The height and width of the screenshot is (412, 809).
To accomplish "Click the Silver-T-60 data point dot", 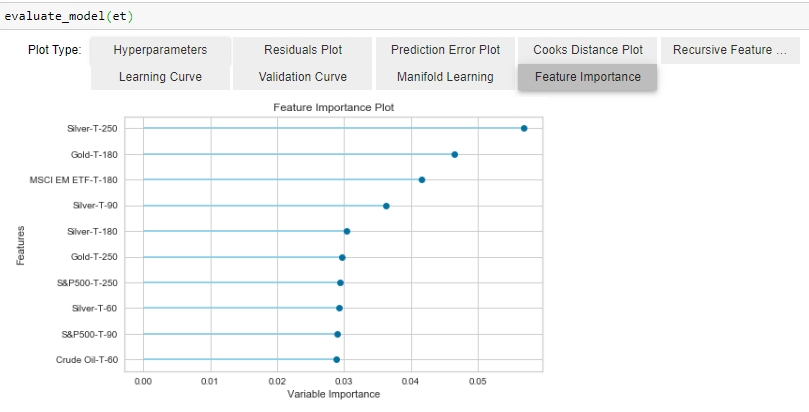I will pyautogui.click(x=339, y=308).
